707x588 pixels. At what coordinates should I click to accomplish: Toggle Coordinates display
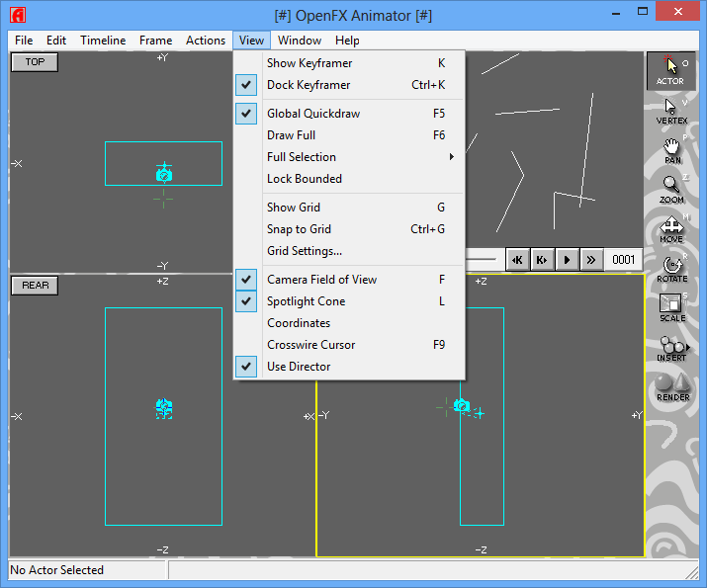tap(349, 323)
